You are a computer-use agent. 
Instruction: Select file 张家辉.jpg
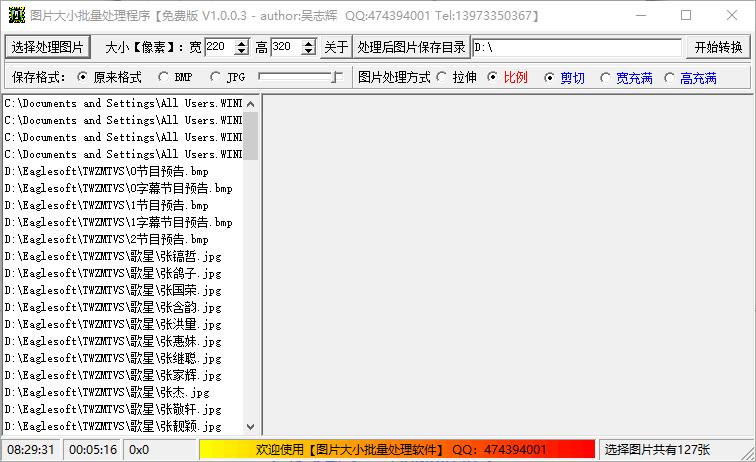pyautogui.click(x=123, y=375)
